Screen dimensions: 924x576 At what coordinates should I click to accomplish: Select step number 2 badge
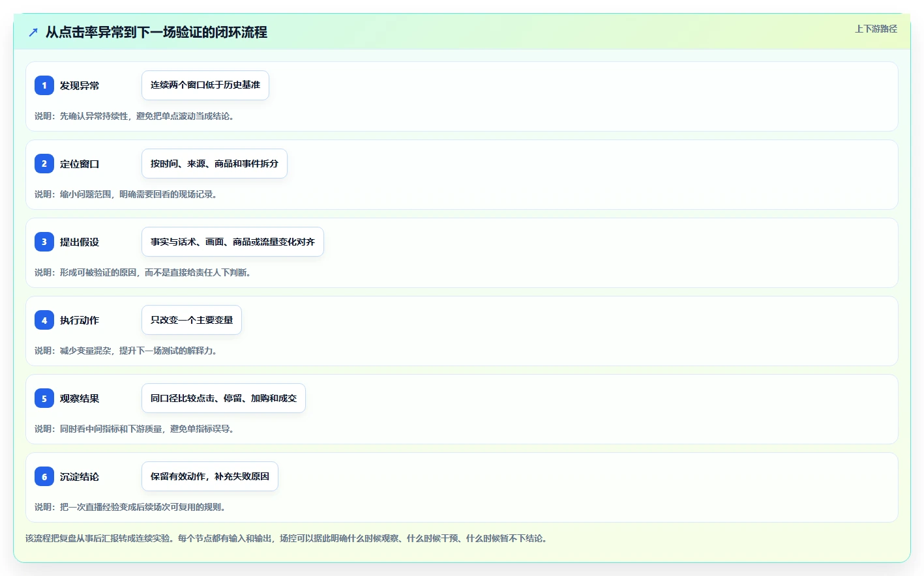click(44, 164)
